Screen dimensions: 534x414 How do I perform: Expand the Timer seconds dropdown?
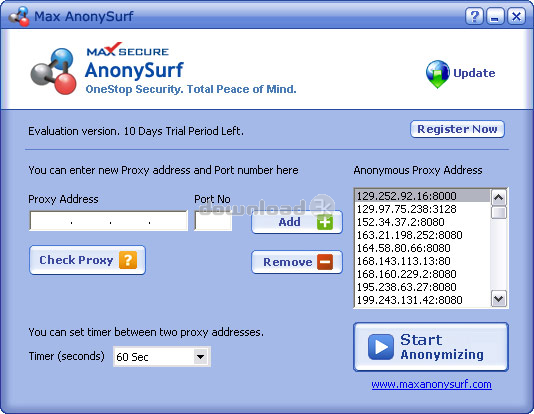pos(201,357)
